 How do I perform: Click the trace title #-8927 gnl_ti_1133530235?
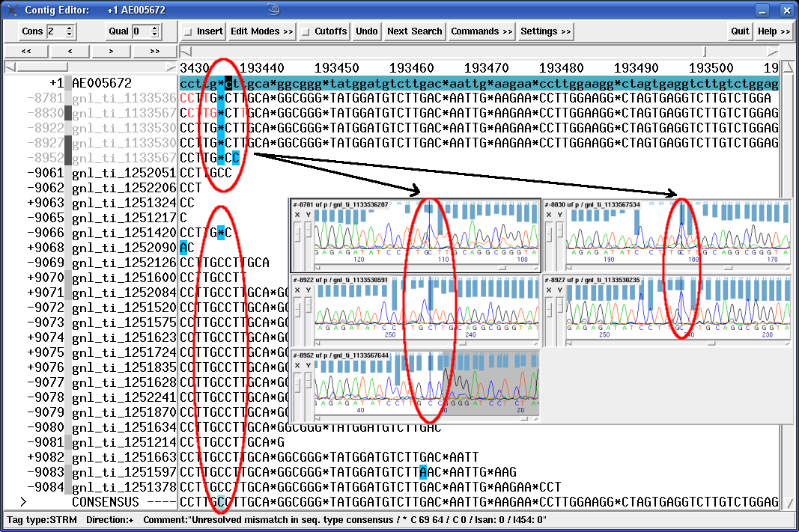pyautogui.click(x=592, y=280)
